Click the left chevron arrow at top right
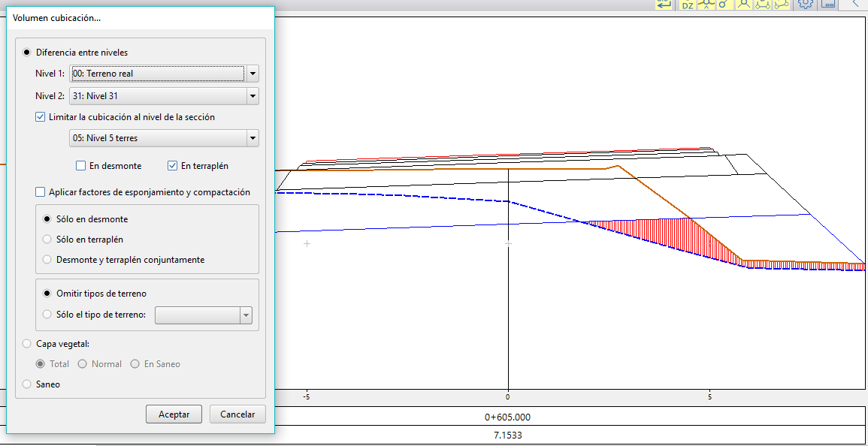This screenshot has width=868, height=446. tap(854, 4)
